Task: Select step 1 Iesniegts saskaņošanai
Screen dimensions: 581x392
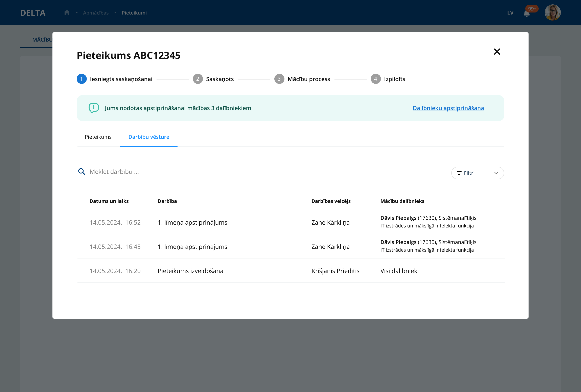Action: (x=115, y=79)
